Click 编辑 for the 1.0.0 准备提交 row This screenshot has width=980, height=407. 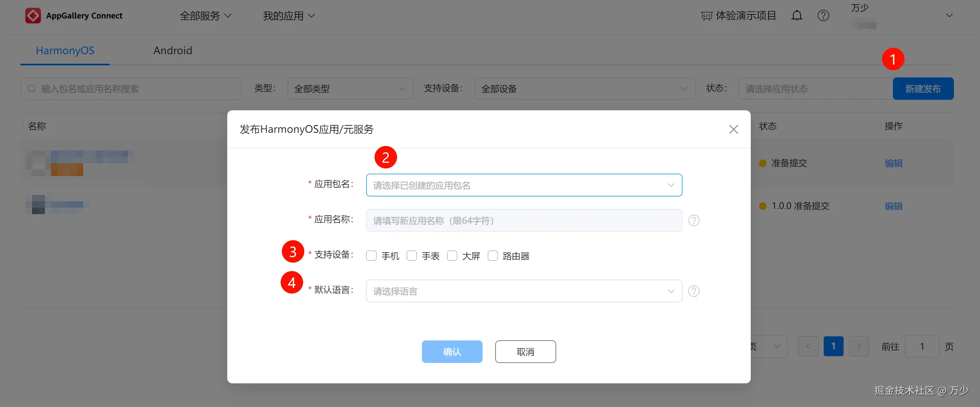(x=894, y=206)
